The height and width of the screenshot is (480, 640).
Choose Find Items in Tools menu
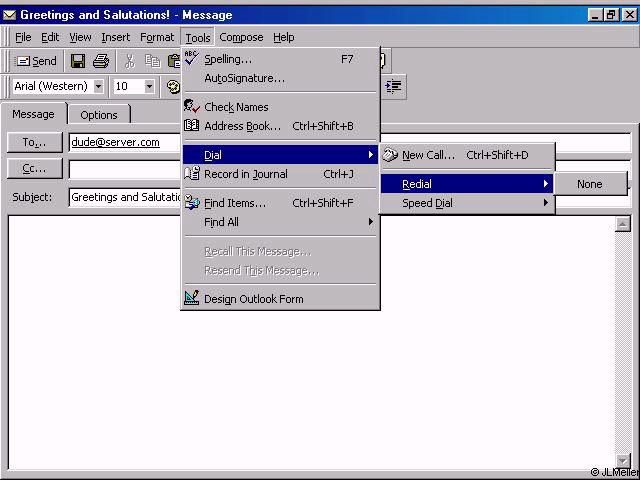pyautogui.click(x=280, y=203)
